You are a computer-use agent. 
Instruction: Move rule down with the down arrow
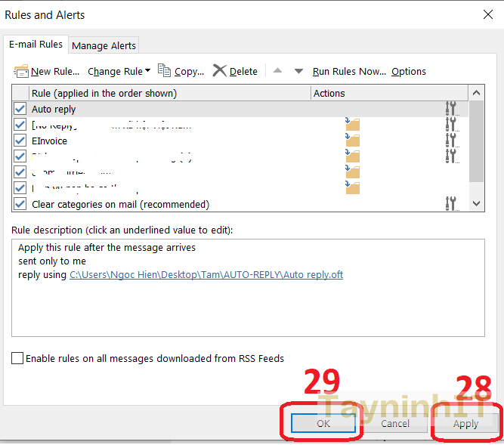coord(298,71)
